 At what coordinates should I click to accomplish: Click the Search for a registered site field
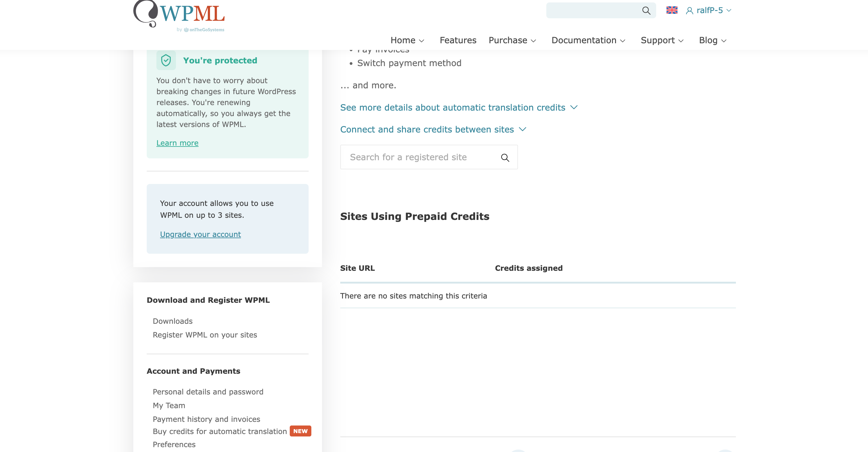point(429,157)
